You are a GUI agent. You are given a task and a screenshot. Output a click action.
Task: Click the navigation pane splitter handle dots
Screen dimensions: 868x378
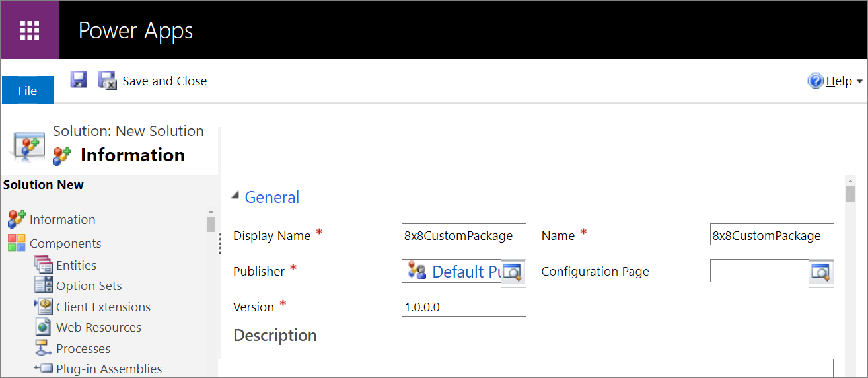point(220,243)
